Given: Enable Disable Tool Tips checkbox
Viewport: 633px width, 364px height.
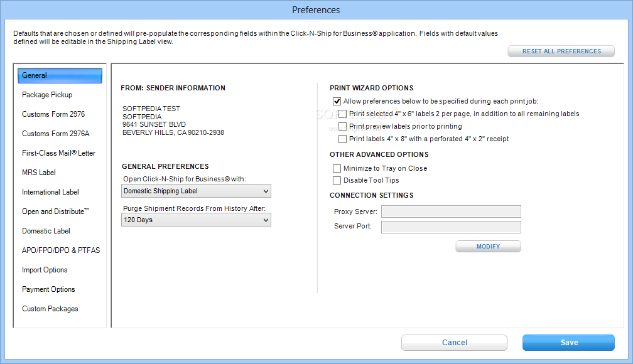Looking at the screenshot, I should click(x=337, y=180).
